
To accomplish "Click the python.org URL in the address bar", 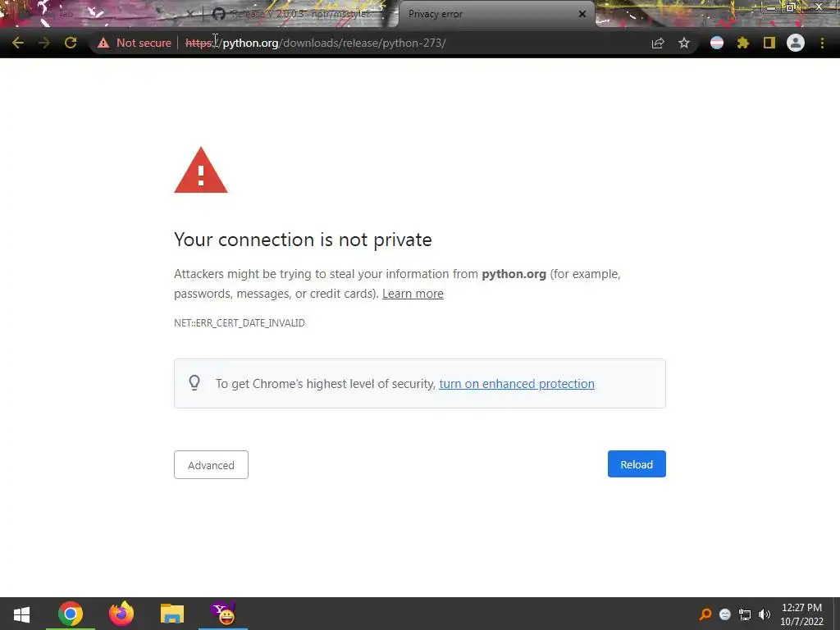I will (316, 43).
